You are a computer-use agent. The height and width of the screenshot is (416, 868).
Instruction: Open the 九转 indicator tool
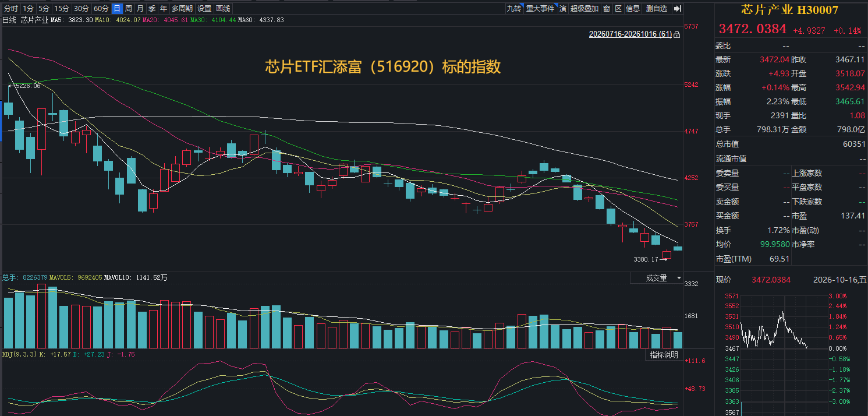(x=513, y=9)
